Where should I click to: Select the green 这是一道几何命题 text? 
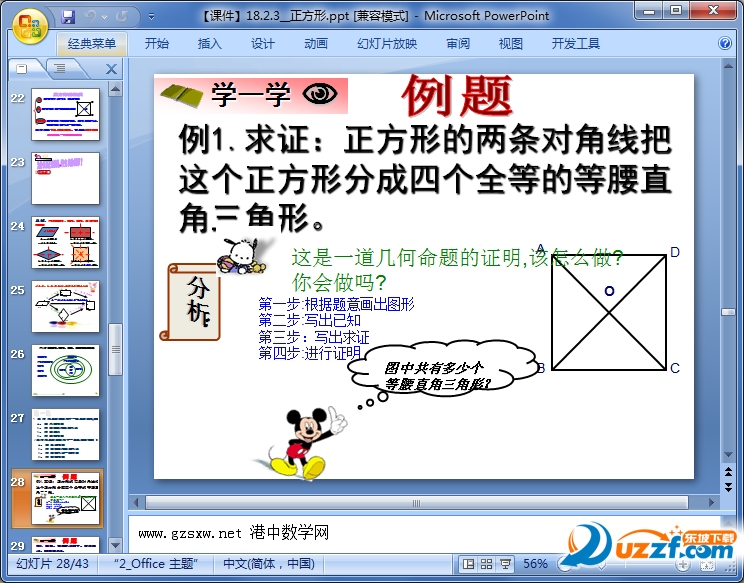(456, 270)
